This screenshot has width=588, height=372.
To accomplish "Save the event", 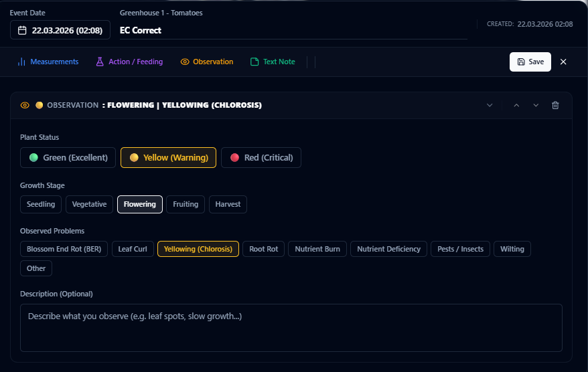I will coord(530,62).
